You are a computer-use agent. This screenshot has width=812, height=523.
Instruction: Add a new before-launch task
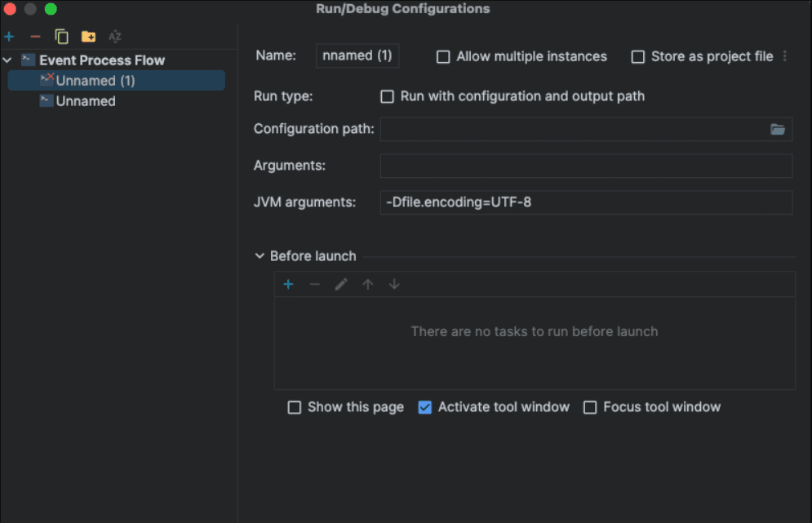pos(288,284)
